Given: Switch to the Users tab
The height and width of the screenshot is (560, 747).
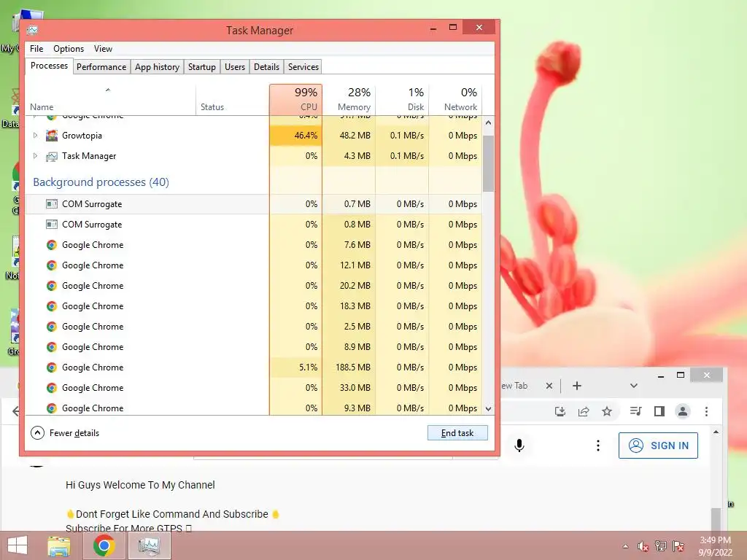Looking at the screenshot, I should click(235, 66).
